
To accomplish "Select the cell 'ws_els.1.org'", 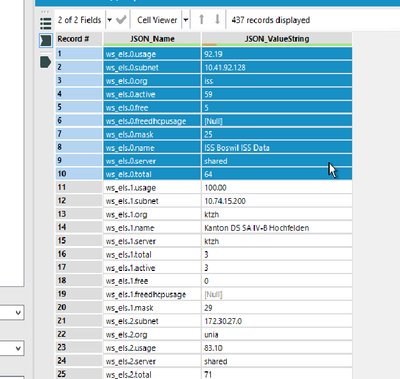I will pos(152,214).
